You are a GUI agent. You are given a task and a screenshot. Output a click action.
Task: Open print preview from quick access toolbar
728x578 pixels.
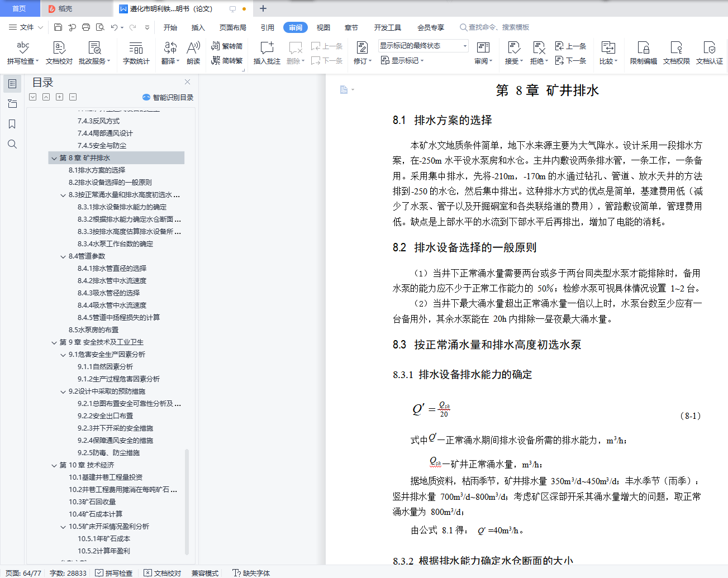point(100,27)
